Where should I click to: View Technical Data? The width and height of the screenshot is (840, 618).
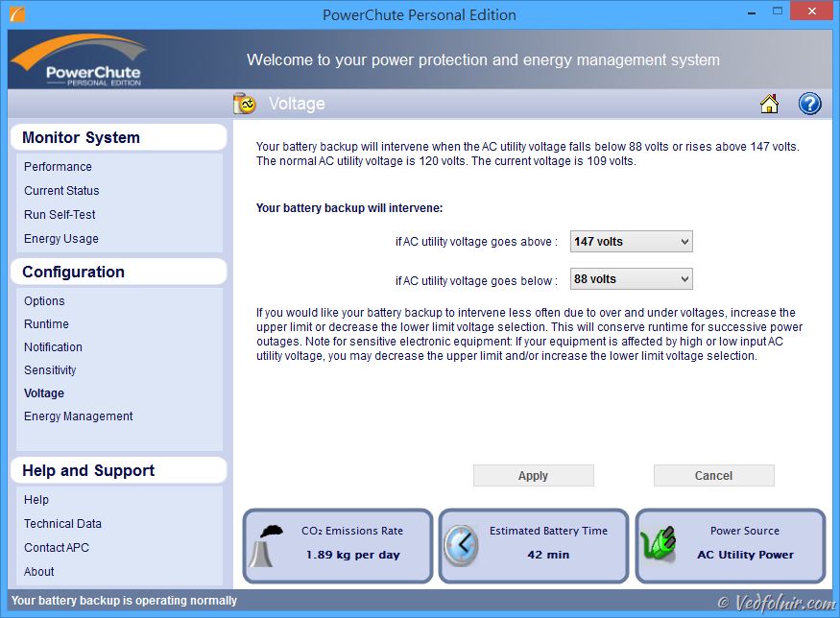pyautogui.click(x=62, y=524)
